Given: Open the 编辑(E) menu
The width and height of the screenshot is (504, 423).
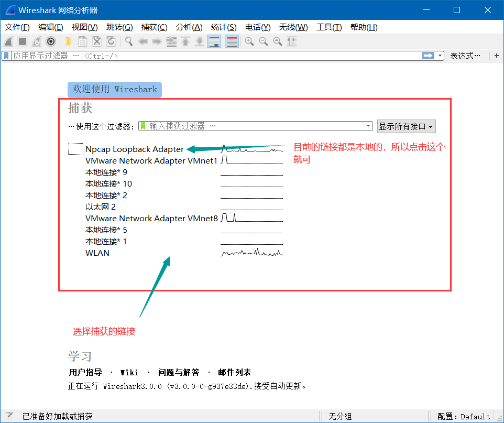Looking at the screenshot, I should [50, 27].
